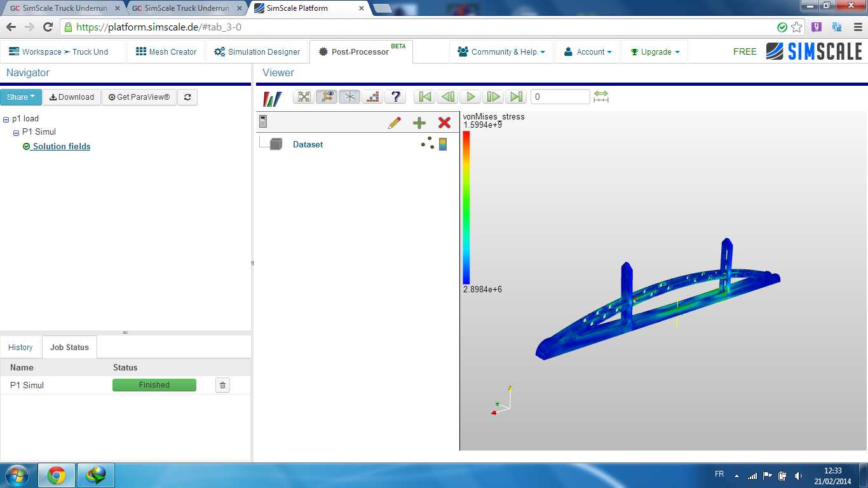Click the download manager globe taskbar icon
Viewport: 868px width, 488px height.
[x=96, y=475]
